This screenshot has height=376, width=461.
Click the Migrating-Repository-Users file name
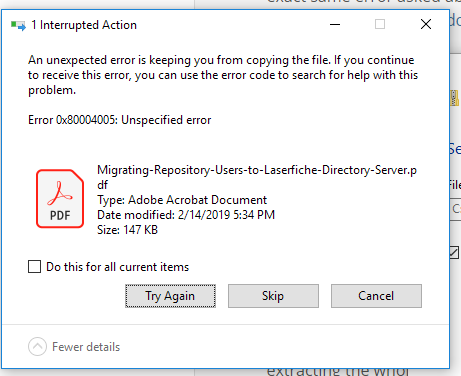coord(257,177)
